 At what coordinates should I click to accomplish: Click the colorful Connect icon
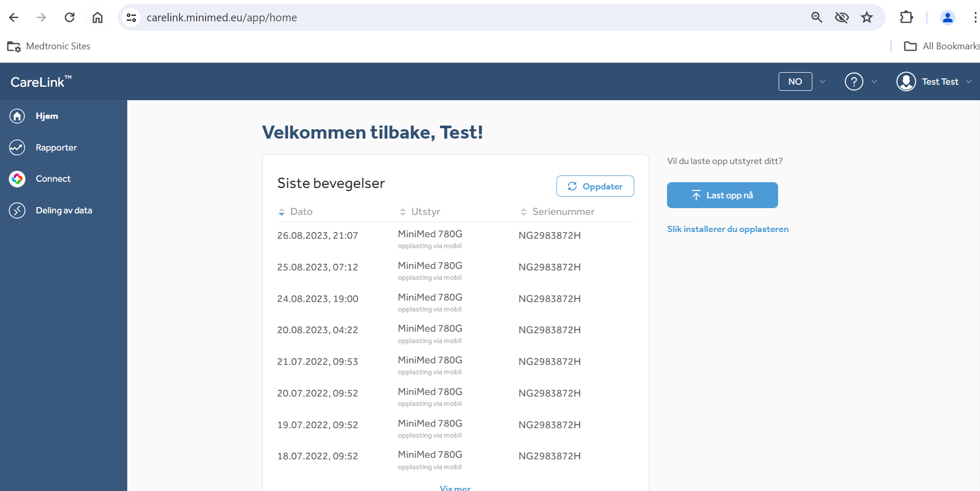click(17, 179)
